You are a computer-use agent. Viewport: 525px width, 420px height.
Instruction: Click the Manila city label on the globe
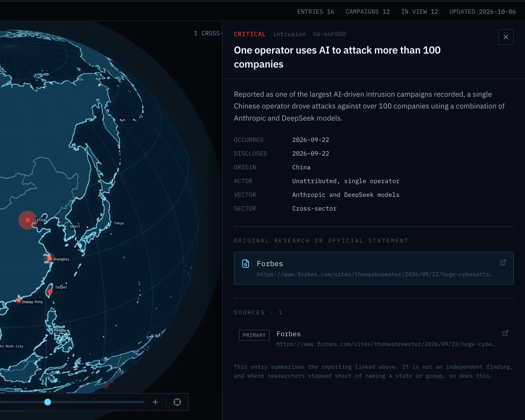60,330
